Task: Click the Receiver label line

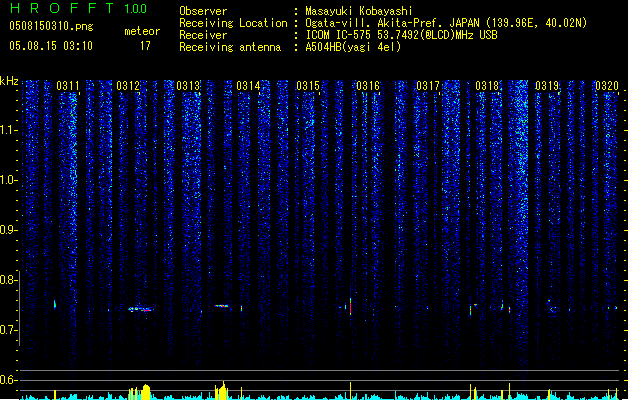Action: pyautogui.click(x=203, y=35)
